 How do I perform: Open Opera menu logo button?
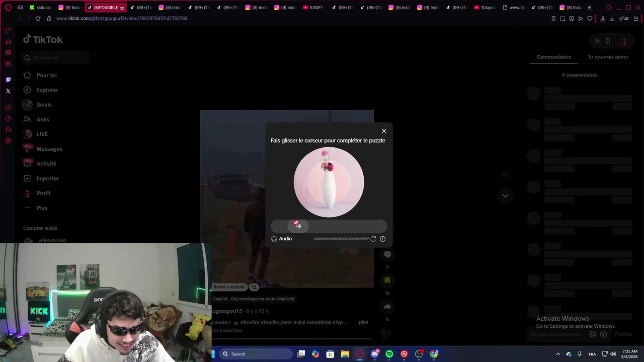pyautogui.click(x=8, y=8)
